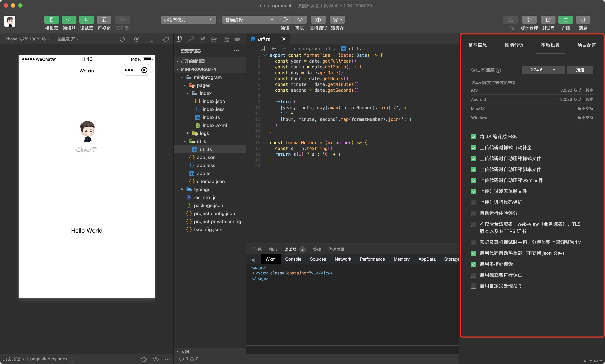Enable 上传时进行代码保护 checkbox
This screenshot has height=364, width=605.
474,202
